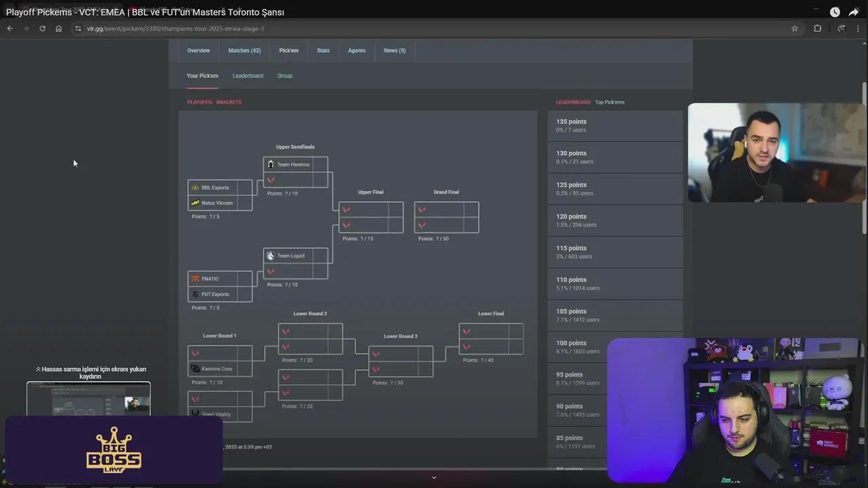868x488 pixels.
Task: Pick the FUT Esports logo
Action: tap(195, 294)
